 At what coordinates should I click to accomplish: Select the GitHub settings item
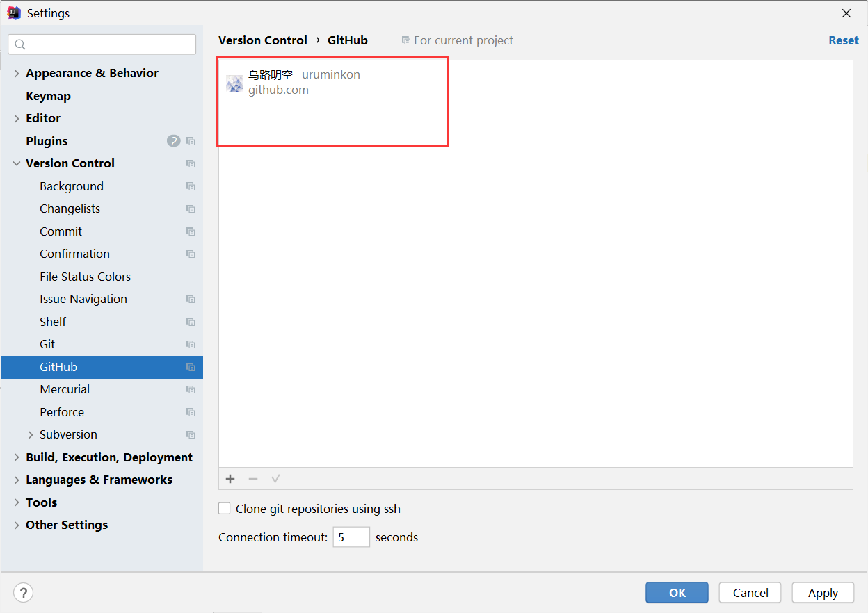(x=102, y=367)
